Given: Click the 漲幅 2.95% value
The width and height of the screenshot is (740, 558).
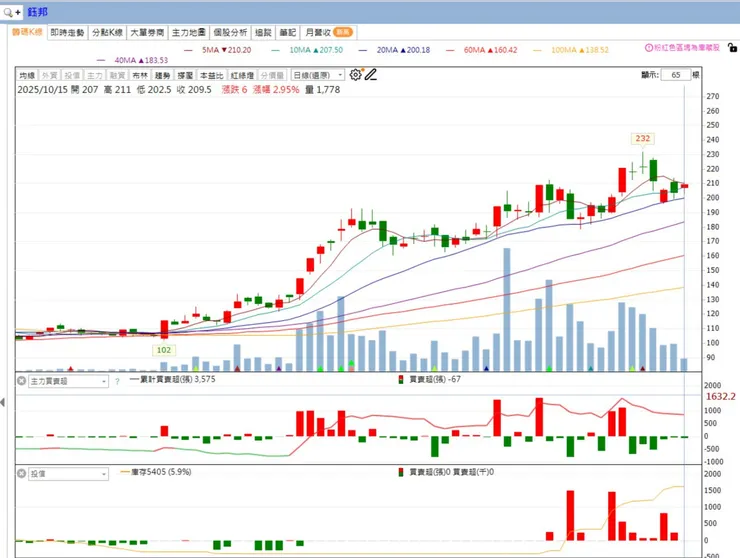Looking at the screenshot, I should click(276, 90).
